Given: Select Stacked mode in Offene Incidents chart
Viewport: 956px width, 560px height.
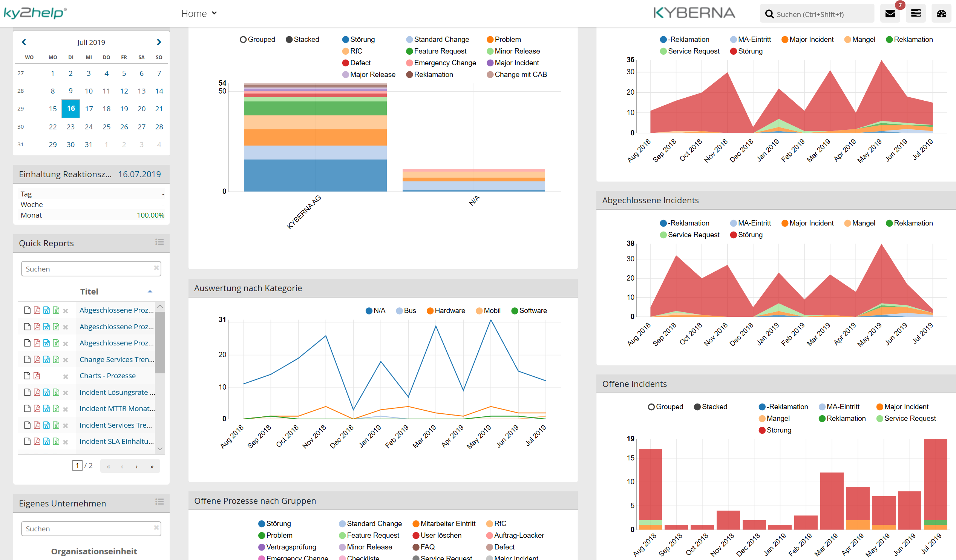Looking at the screenshot, I should [697, 407].
